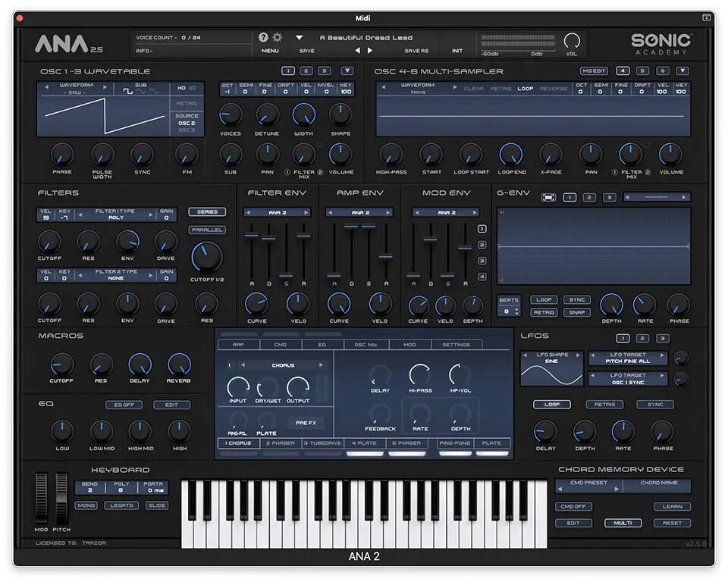Click the filter CUTOFF 1/2 knob
The image size is (728, 582).
click(x=206, y=257)
